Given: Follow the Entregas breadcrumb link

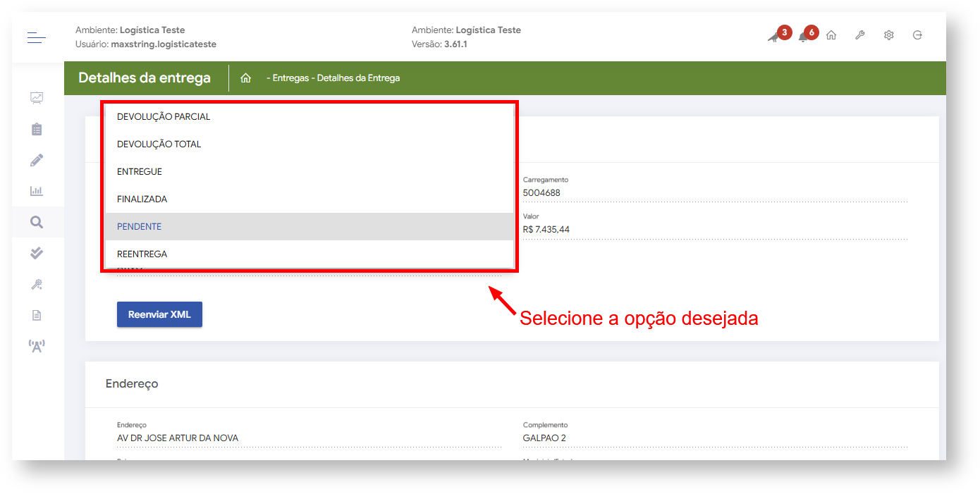Looking at the screenshot, I should tap(290, 78).
